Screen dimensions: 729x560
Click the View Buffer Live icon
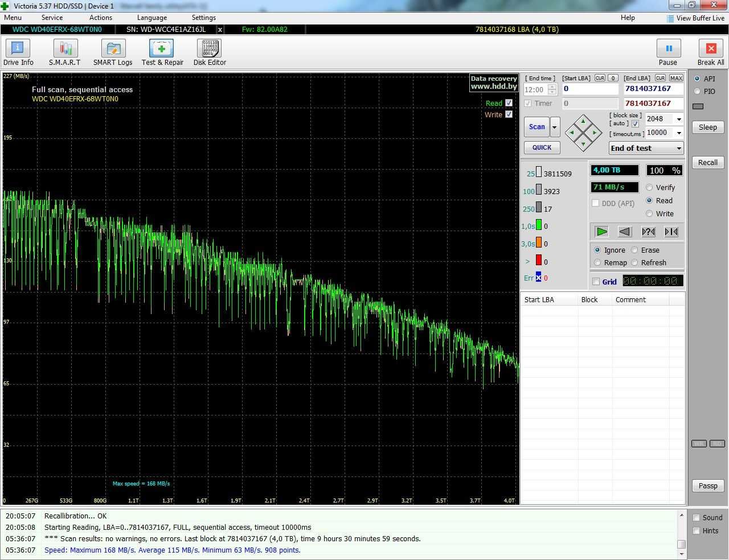(670, 18)
